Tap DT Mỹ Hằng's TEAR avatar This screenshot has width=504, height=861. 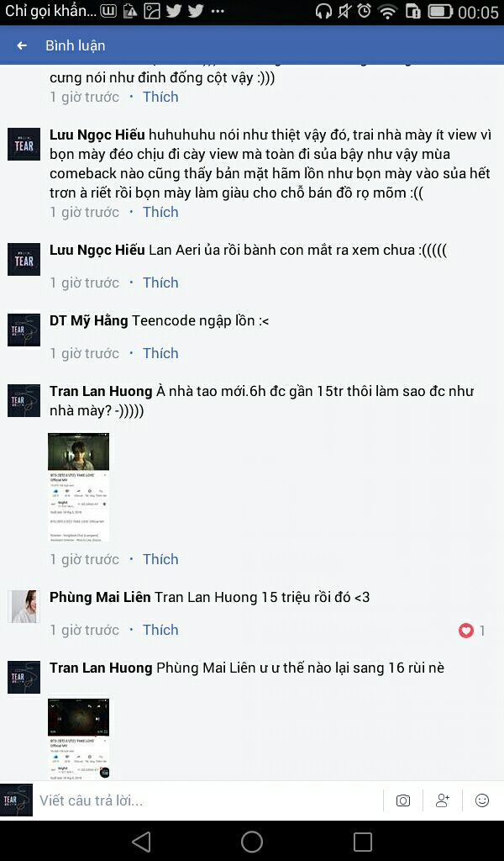[24, 330]
